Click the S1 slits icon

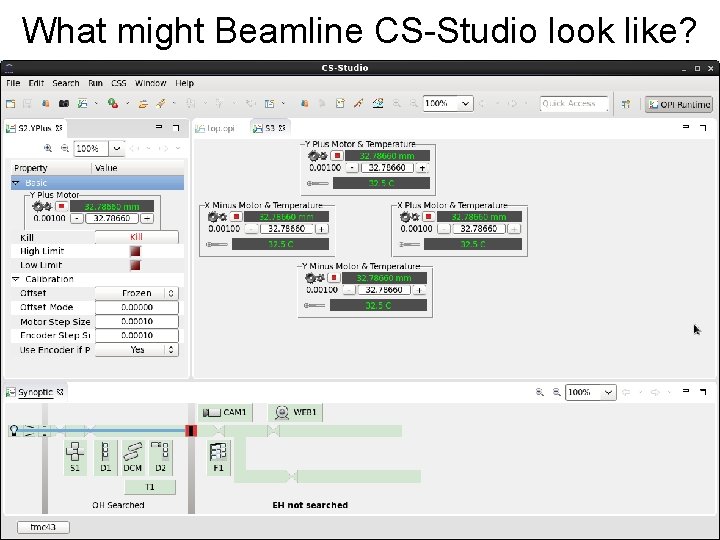[75, 456]
